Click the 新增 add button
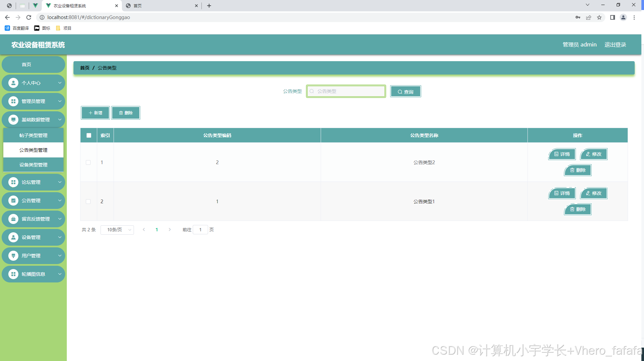This screenshot has width=644, height=361. [95, 113]
